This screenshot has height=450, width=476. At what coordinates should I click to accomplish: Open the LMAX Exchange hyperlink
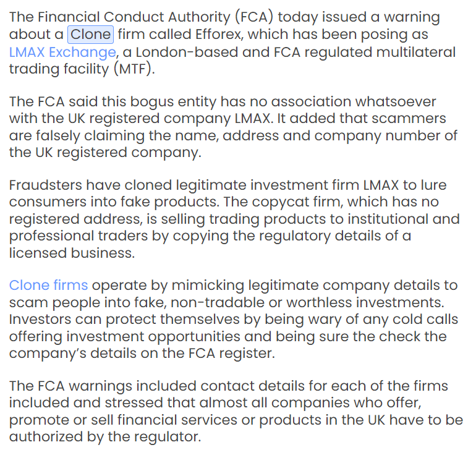point(62,52)
